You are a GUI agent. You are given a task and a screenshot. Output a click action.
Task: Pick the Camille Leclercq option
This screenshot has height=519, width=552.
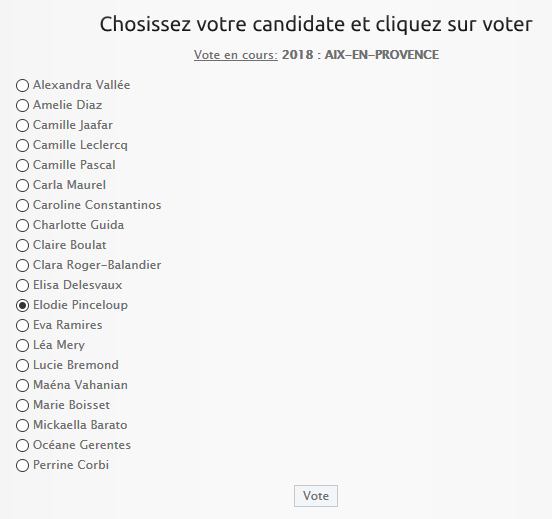(x=22, y=145)
